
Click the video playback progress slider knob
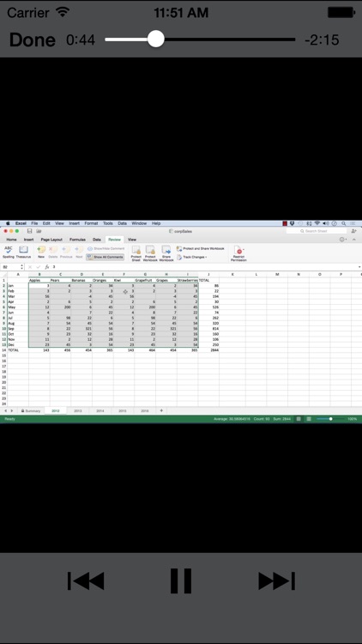click(x=155, y=39)
